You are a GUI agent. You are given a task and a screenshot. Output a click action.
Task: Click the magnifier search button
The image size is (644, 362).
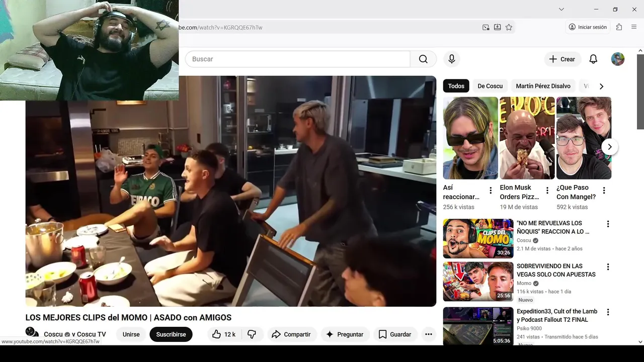pyautogui.click(x=423, y=59)
